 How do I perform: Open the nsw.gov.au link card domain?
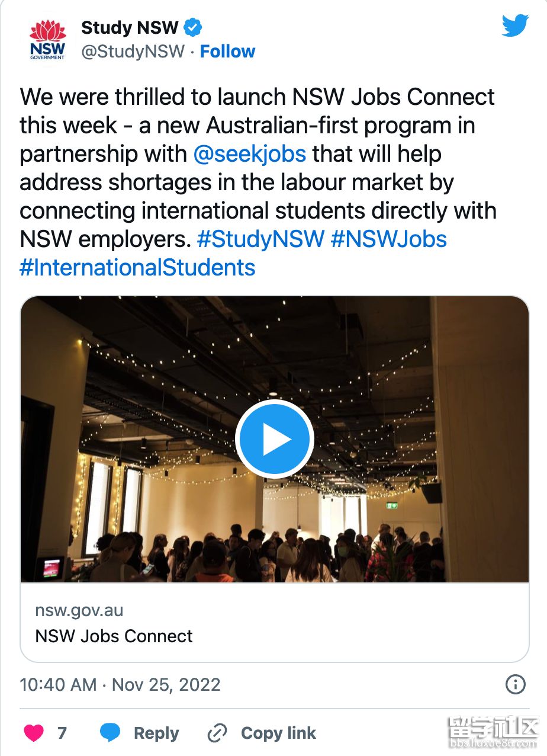[x=79, y=611]
